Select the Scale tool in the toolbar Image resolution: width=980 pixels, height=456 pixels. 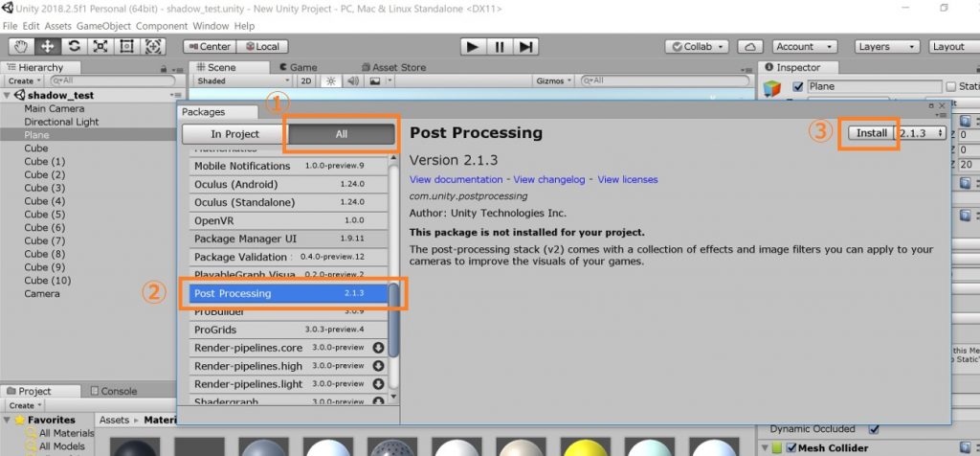(x=100, y=46)
